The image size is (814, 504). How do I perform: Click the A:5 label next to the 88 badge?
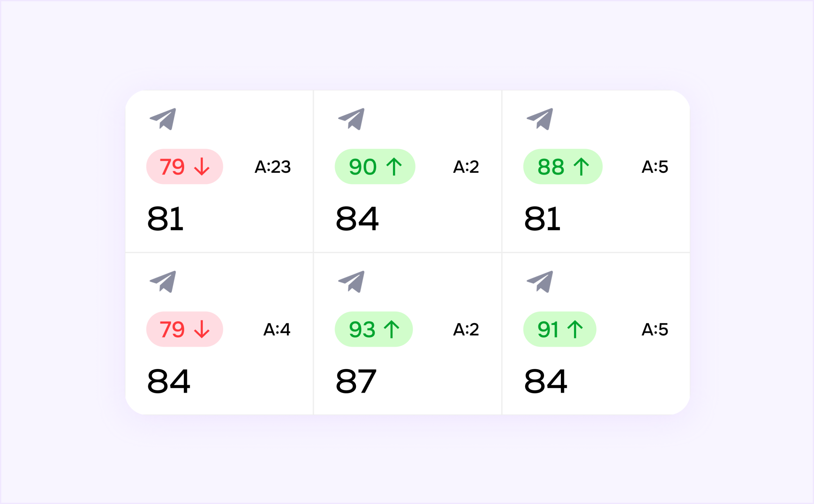pyautogui.click(x=655, y=167)
